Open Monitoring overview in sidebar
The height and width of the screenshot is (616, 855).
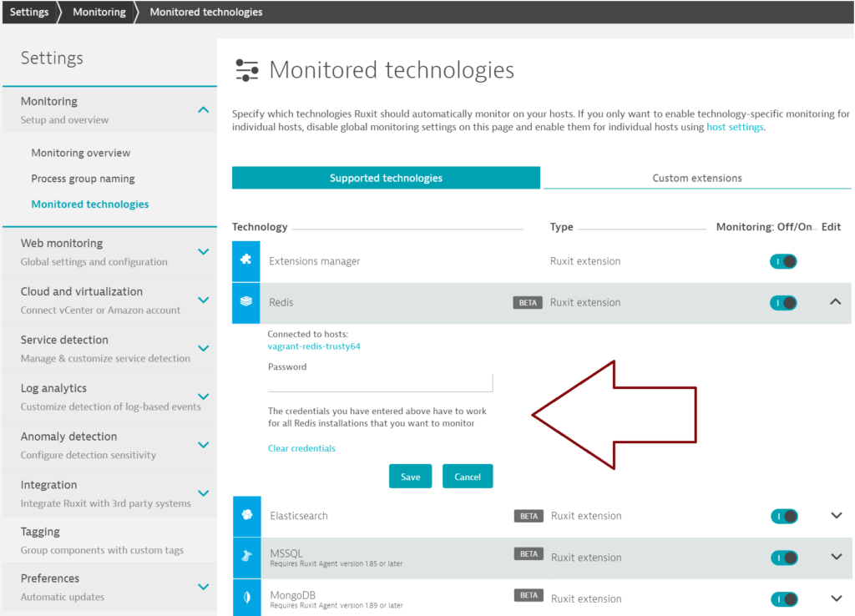tap(81, 153)
